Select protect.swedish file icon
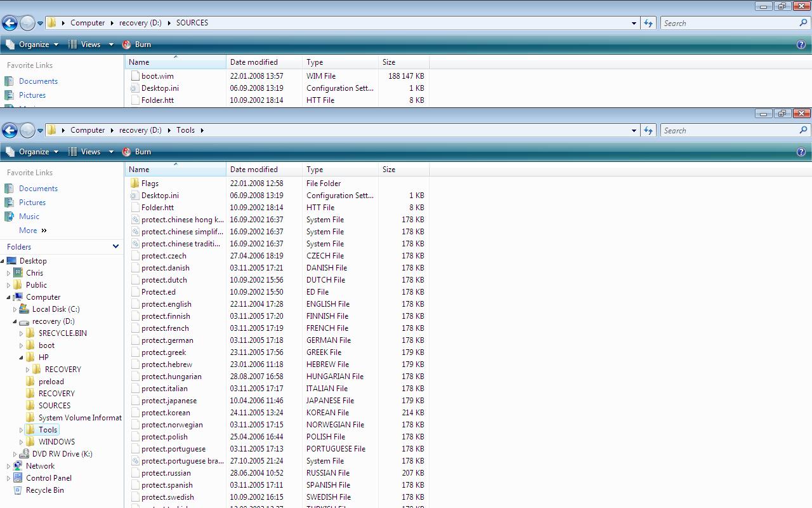 point(134,497)
